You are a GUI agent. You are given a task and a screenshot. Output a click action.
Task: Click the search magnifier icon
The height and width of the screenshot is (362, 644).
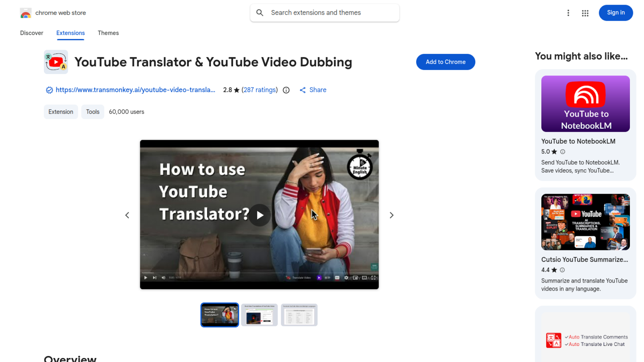(260, 13)
